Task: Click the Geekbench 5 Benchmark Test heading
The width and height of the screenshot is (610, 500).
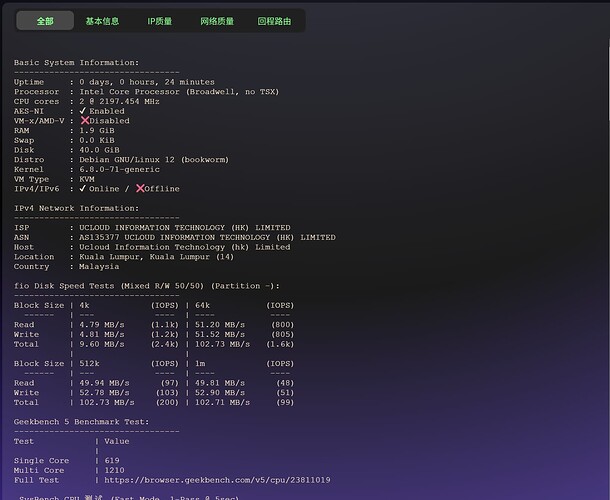Action: [x=81, y=422]
